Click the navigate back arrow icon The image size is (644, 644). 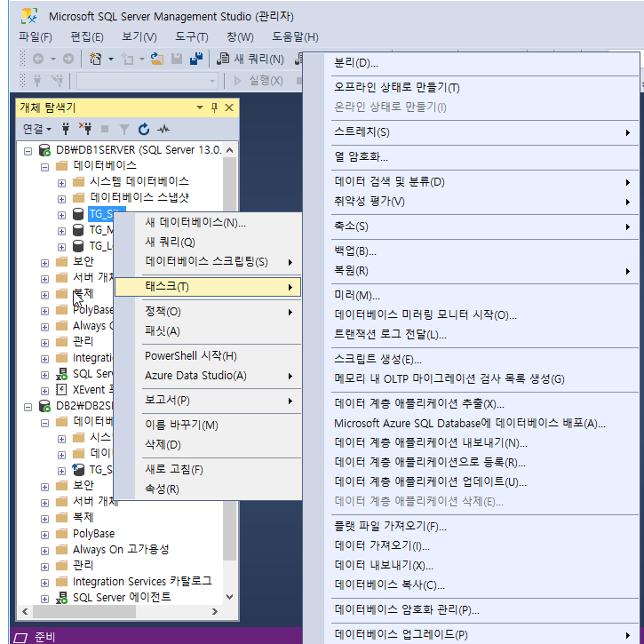tap(38, 60)
